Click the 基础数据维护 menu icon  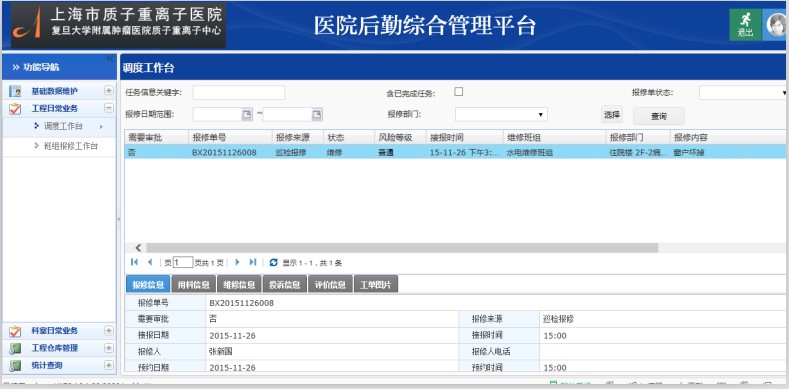(x=15, y=92)
